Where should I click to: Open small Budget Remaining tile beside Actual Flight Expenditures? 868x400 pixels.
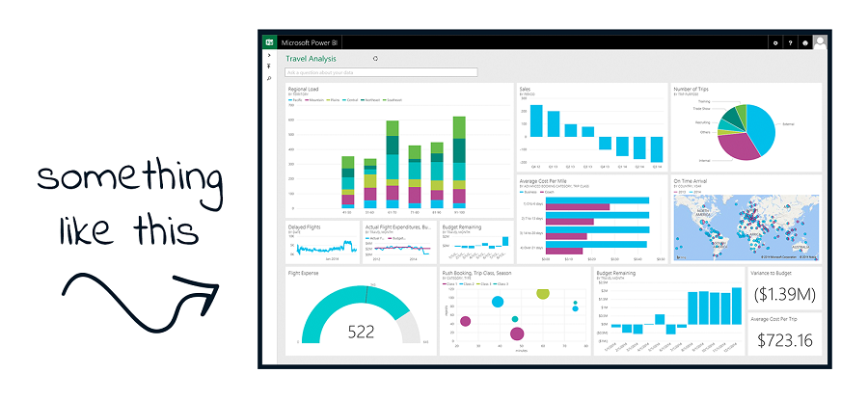click(x=476, y=242)
